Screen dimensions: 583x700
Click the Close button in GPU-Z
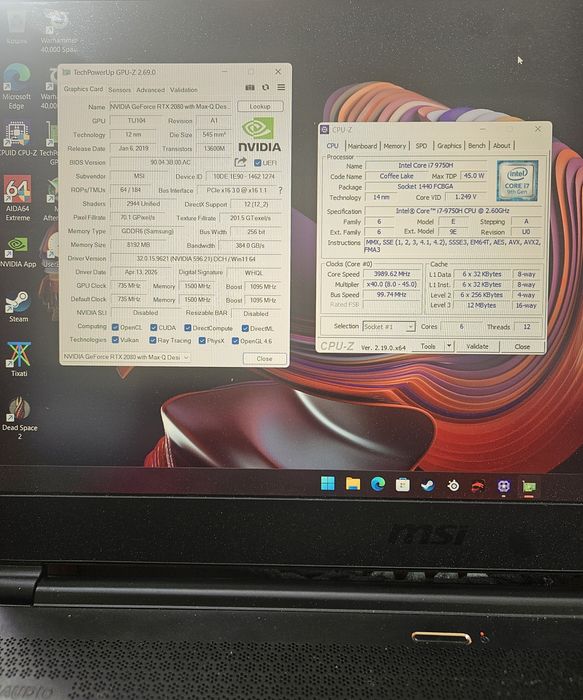[265, 358]
